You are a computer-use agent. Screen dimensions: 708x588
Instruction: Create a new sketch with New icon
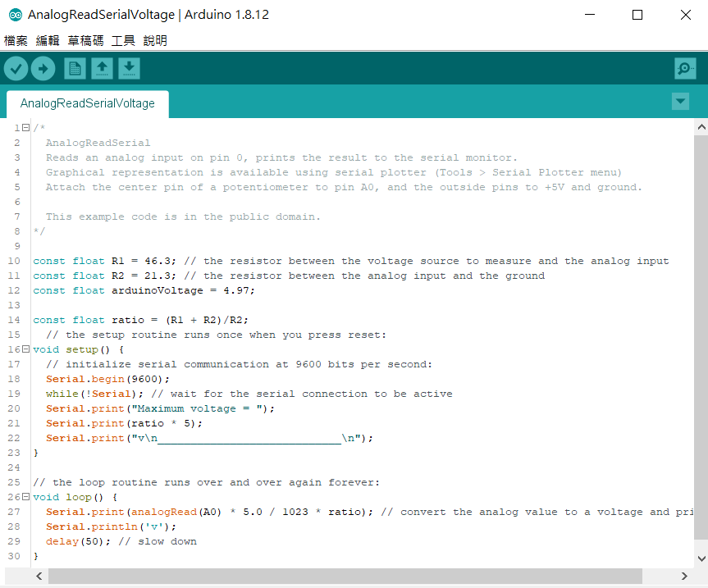click(75, 69)
